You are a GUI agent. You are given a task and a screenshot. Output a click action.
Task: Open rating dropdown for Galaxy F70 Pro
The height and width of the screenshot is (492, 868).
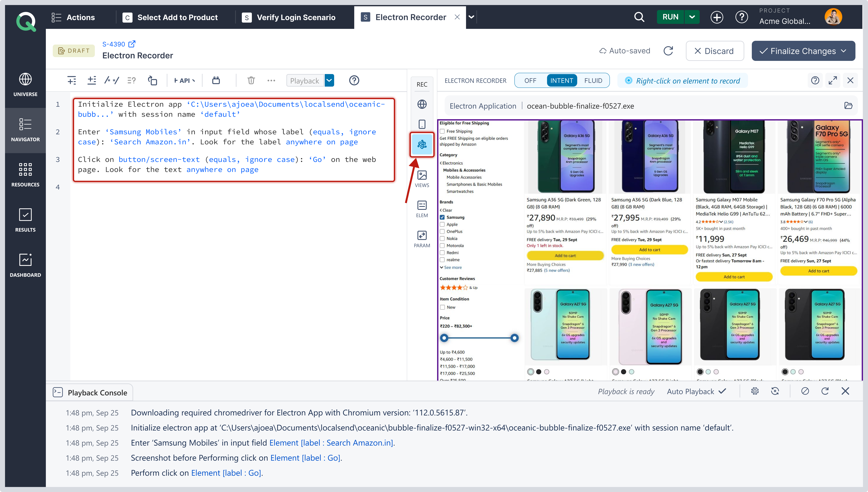coord(805,222)
